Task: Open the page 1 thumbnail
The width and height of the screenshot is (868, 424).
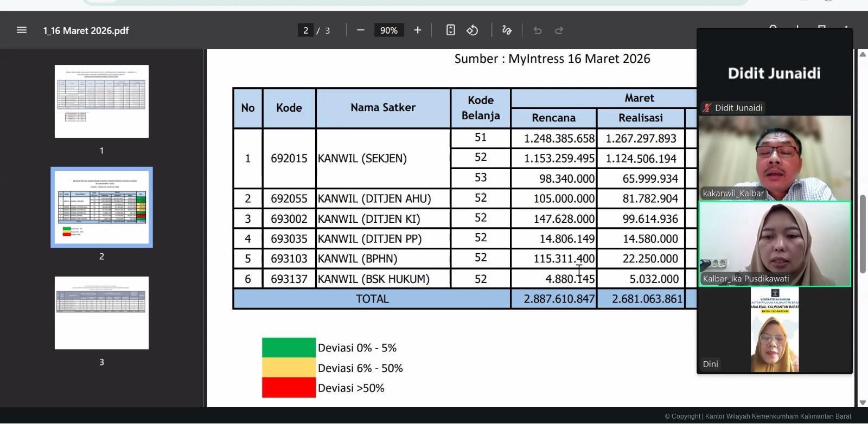Action: pyautogui.click(x=101, y=101)
